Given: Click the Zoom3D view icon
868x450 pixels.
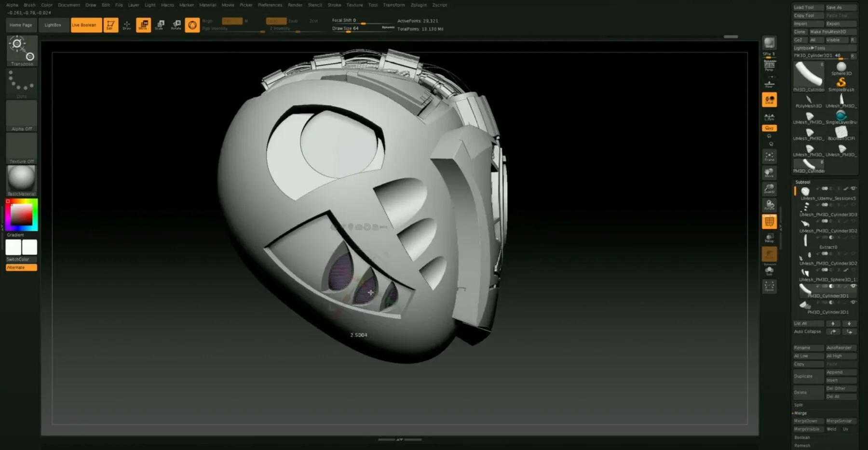Looking at the screenshot, I should (769, 189).
